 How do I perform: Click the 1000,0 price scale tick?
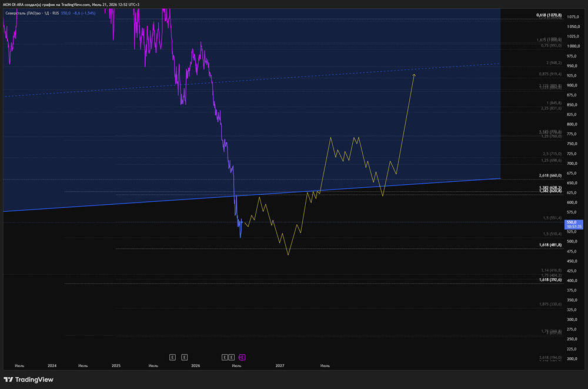(573, 46)
